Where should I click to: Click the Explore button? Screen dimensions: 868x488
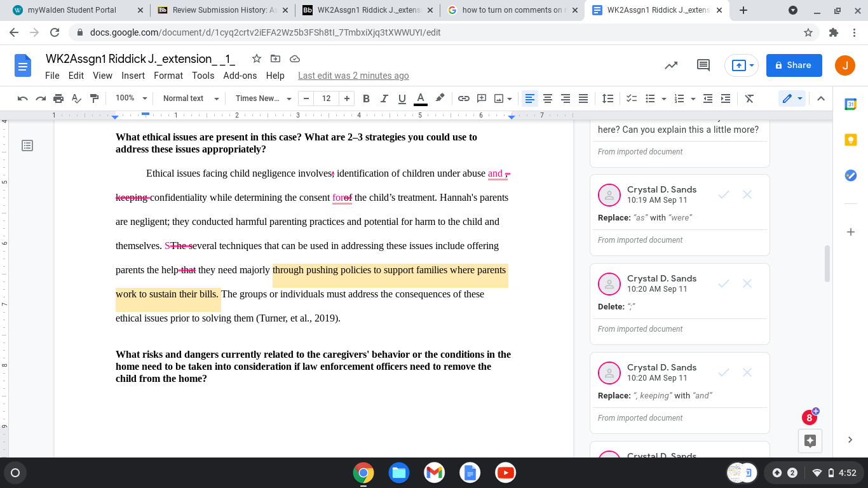810,441
